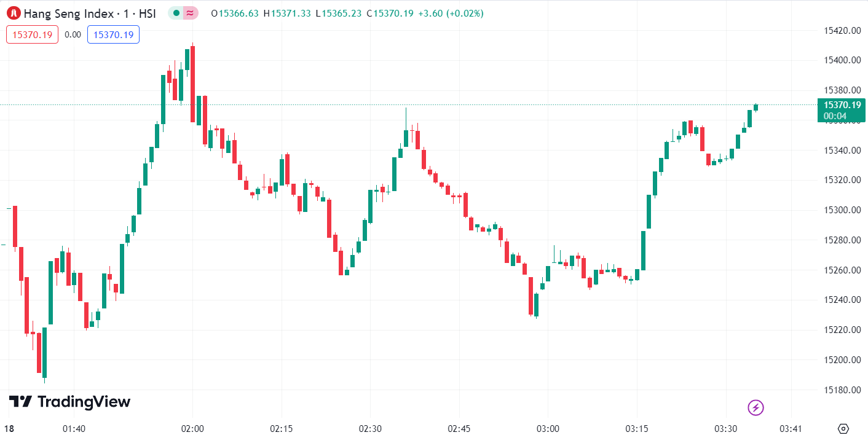Click the green current price label on the price axis
Image resolution: width=868 pixels, height=443 pixels.
click(x=841, y=109)
